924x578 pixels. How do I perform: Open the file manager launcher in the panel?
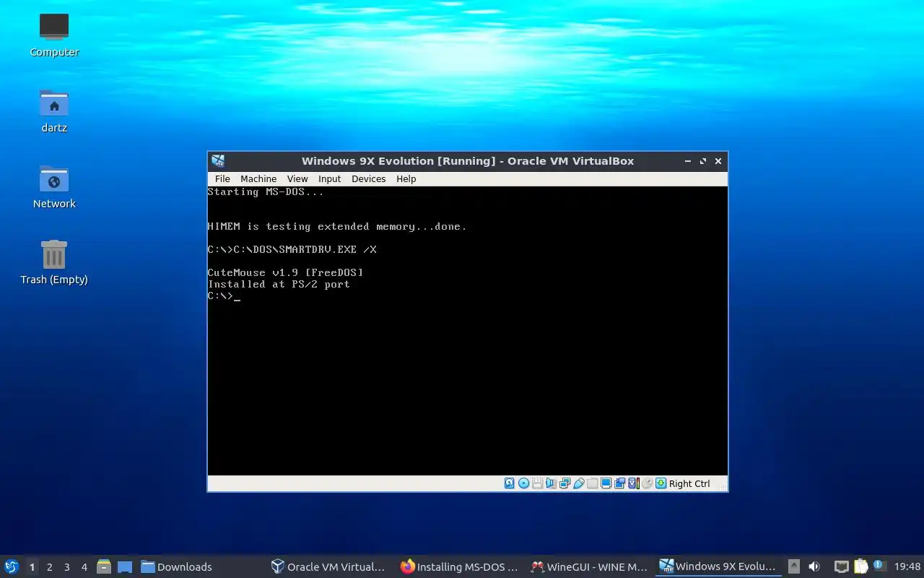pos(104,566)
